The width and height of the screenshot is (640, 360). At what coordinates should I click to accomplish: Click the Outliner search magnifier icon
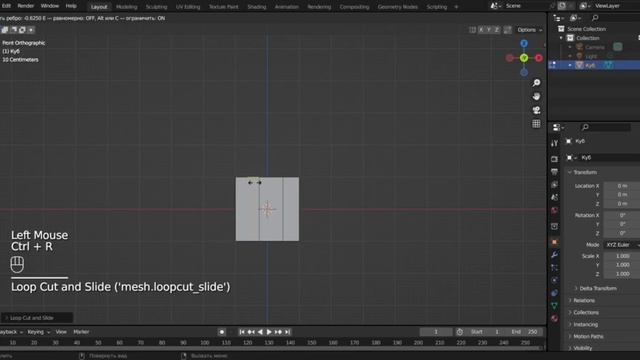595,18
